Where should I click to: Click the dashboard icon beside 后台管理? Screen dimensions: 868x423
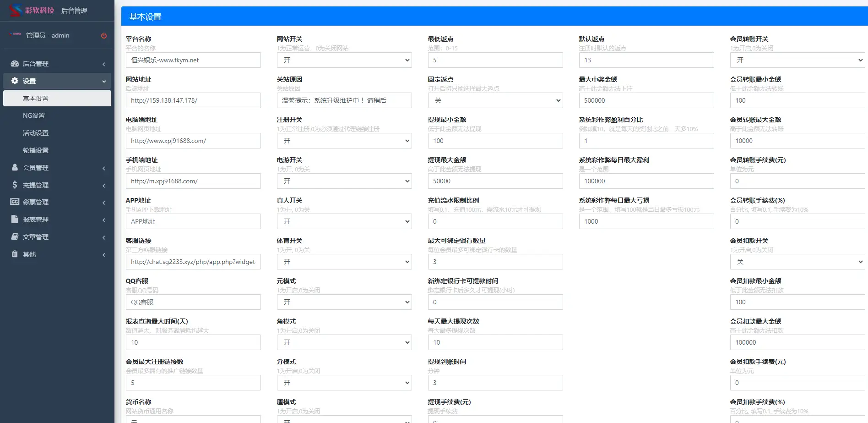(x=15, y=64)
